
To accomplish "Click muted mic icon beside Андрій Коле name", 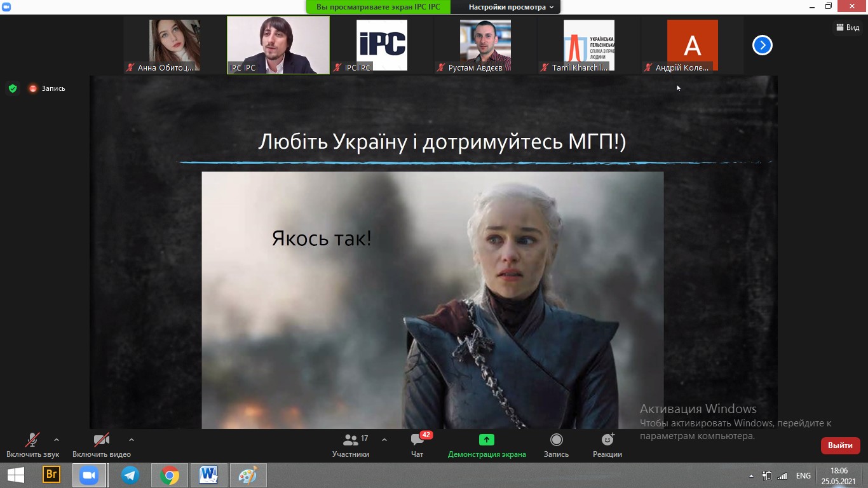I will point(649,67).
